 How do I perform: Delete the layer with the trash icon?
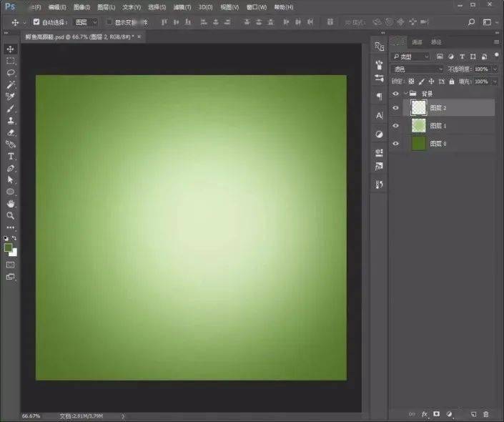coord(486,414)
